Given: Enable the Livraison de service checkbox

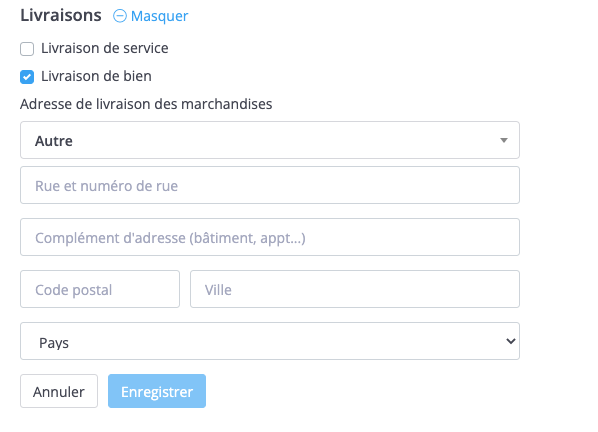Looking at the screenshot, I should point(27,49).
